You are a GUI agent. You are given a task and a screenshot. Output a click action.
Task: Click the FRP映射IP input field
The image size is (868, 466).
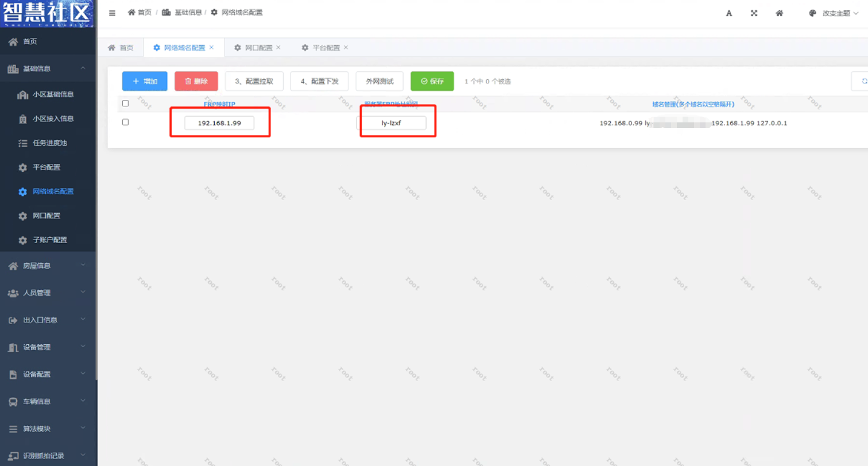click(x=219, y=123)
